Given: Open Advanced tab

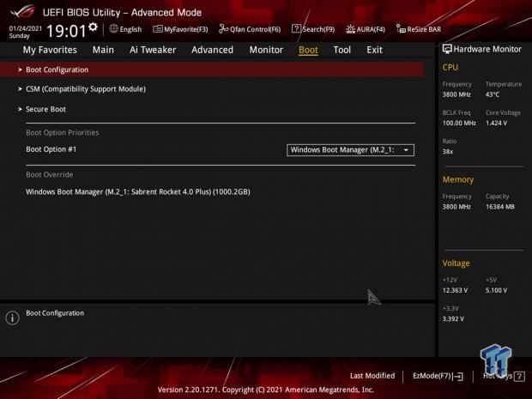Looking at the screenshot, I should pyautogui.click(x=213, y=50).
